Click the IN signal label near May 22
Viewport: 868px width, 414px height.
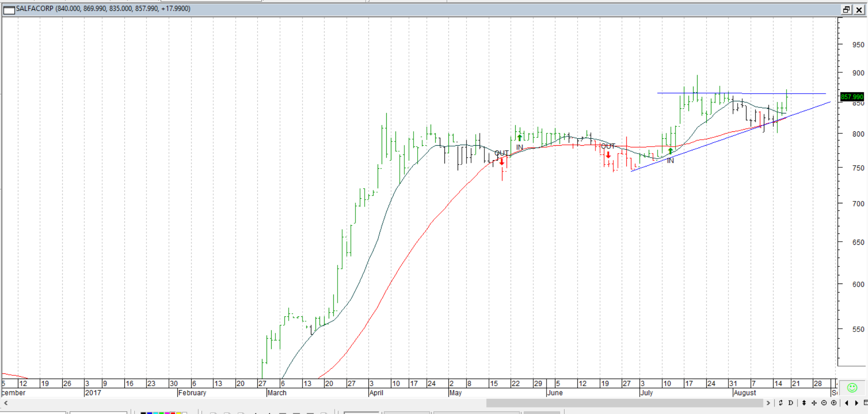point(519,148)
